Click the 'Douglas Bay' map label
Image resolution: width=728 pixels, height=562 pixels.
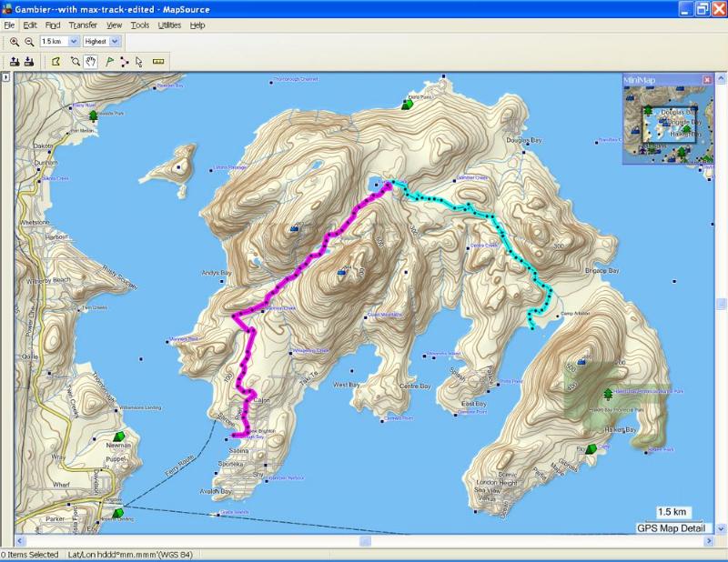(x=524, y=140)
